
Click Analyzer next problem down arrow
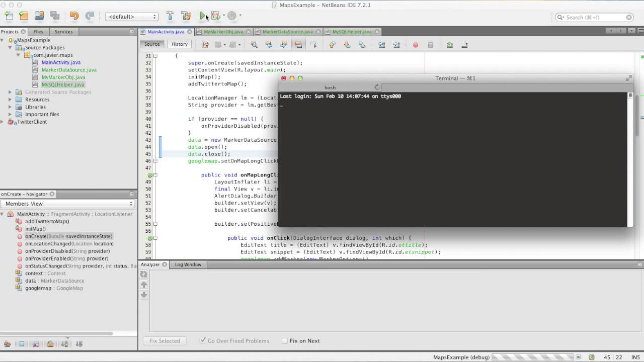(143, 295)
